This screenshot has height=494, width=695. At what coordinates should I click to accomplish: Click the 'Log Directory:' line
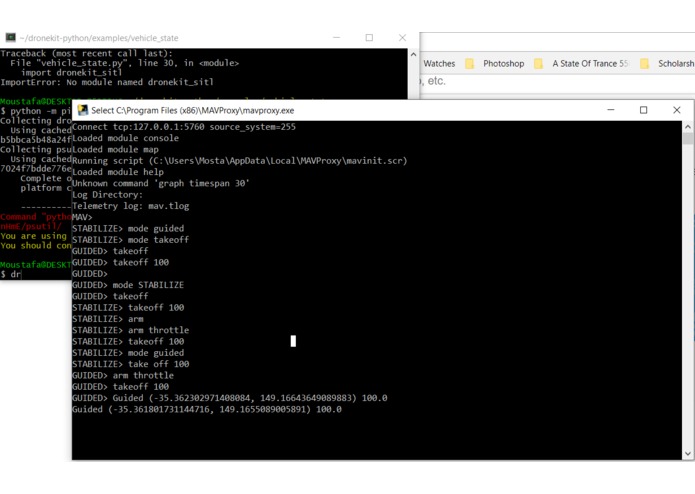[107, 194]
